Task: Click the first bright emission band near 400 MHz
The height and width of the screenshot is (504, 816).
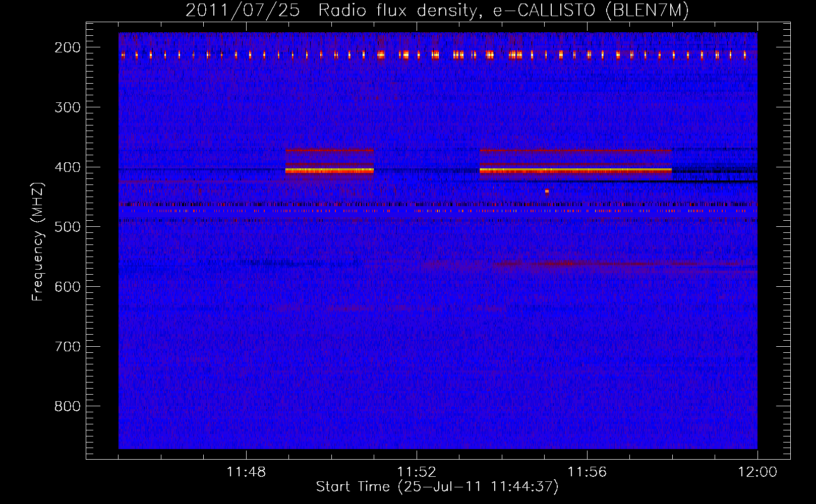Action: click(329, 171)
